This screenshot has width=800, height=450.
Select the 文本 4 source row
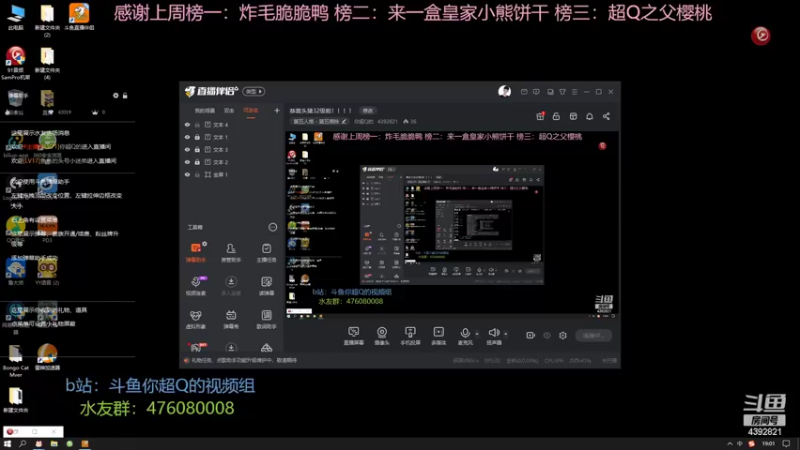click(232, 124)
